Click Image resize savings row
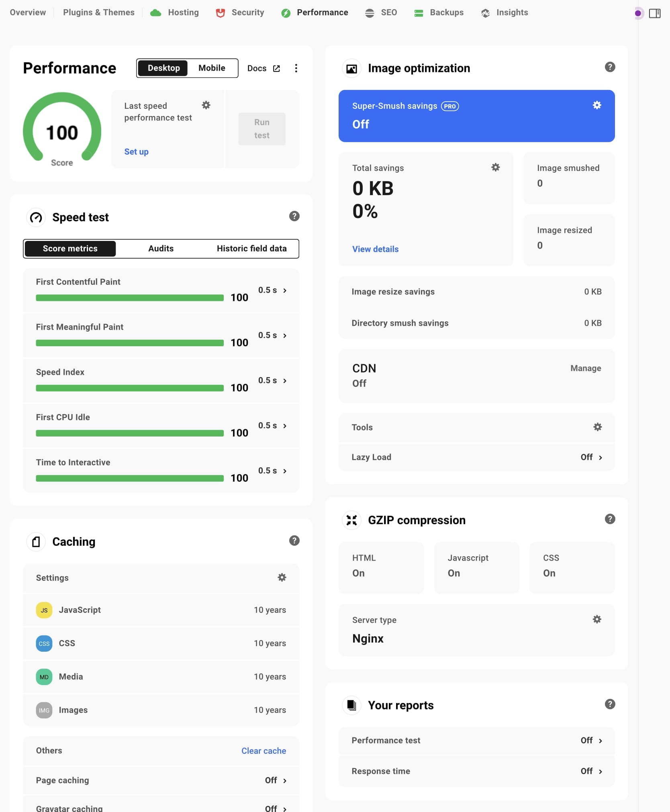 click(476, 292)
